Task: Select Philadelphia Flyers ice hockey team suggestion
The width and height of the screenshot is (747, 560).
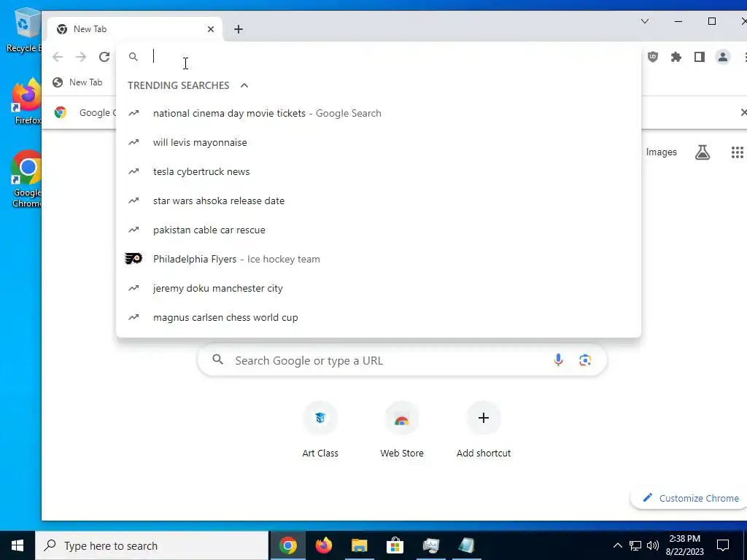Action: pyautogui.click(x=379, y=259)
